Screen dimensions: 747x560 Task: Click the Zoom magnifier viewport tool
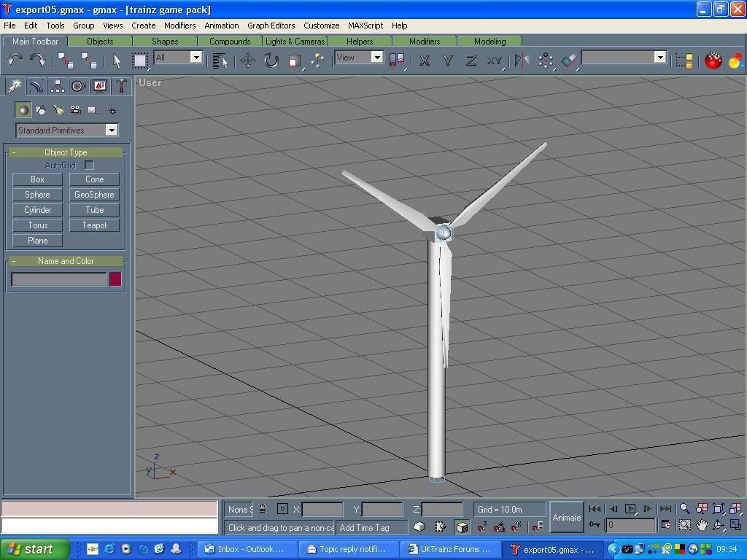click(684, 509)
